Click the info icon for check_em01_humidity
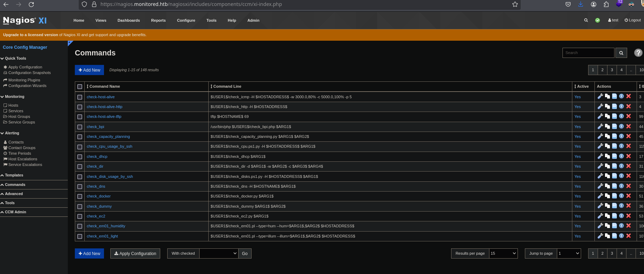This screenshot has height=274, width=644. coord(621,226)
